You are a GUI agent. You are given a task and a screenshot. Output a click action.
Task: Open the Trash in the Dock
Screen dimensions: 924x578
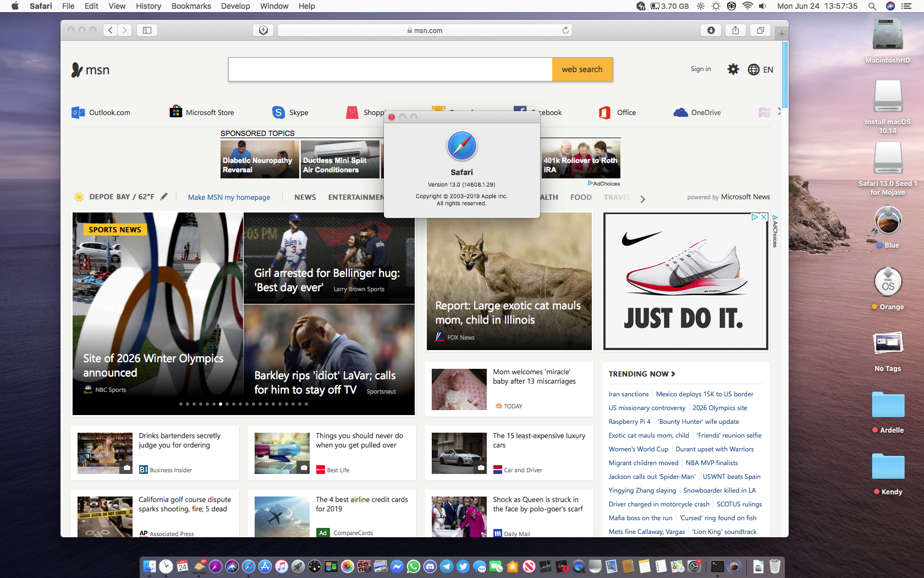[x=774, y=566]
